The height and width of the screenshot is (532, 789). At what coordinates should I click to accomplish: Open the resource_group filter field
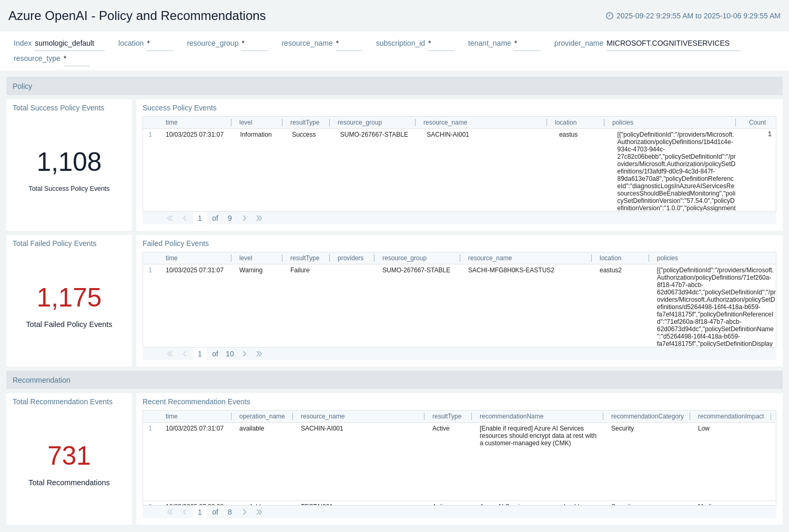(254, 44)
